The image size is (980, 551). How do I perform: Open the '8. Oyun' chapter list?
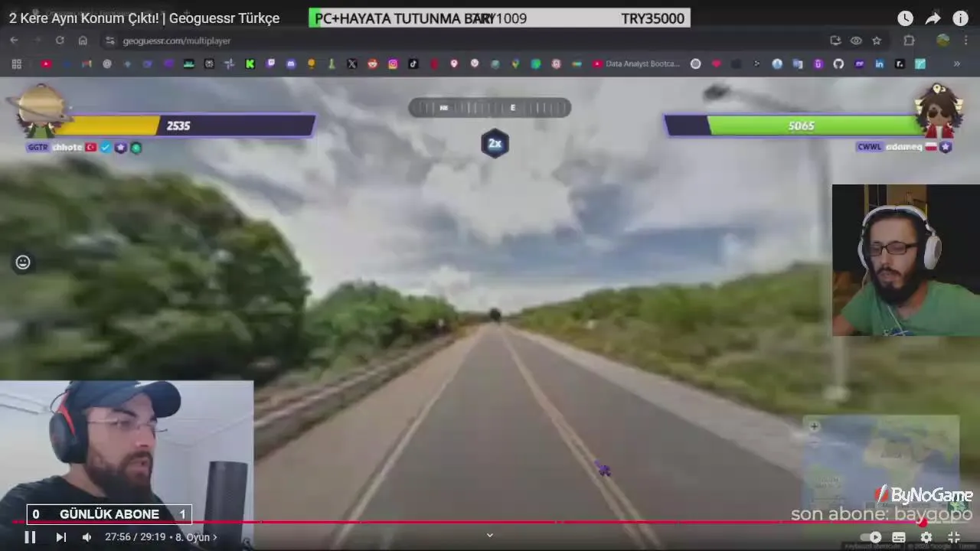tap(196, 537)
